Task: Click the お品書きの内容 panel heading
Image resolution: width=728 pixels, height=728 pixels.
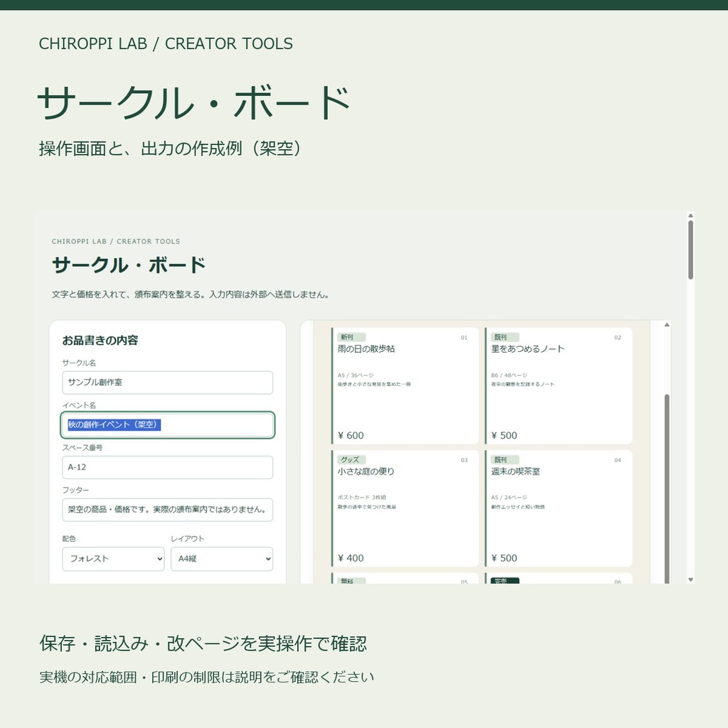Action: coord(100,341)
